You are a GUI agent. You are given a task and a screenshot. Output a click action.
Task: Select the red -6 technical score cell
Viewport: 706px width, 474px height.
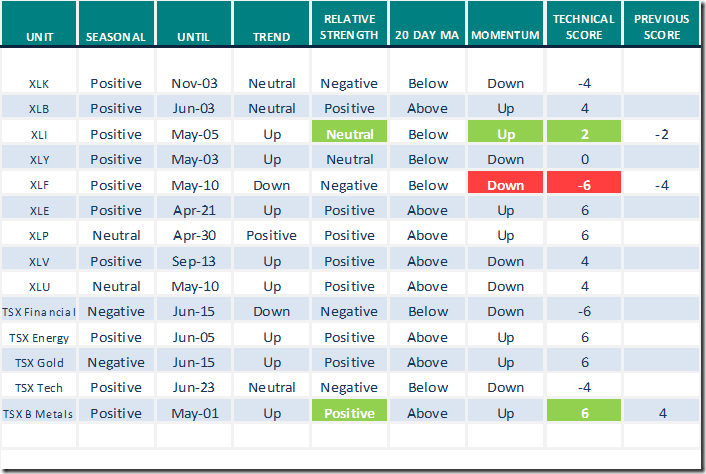pyautogui.click(x=584, y=185)
